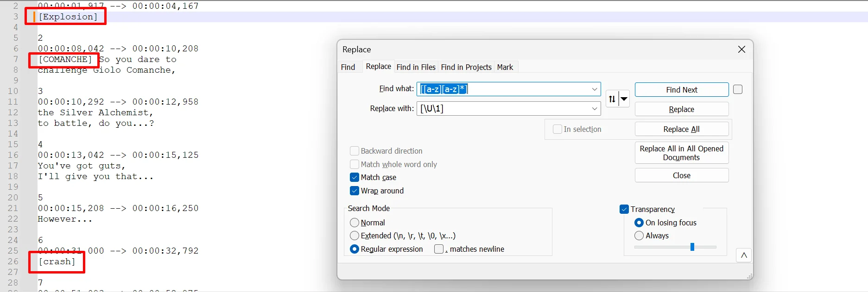Choose Always transparency option
This screenshot has height=292, width=868.
[x=639, y=236]
